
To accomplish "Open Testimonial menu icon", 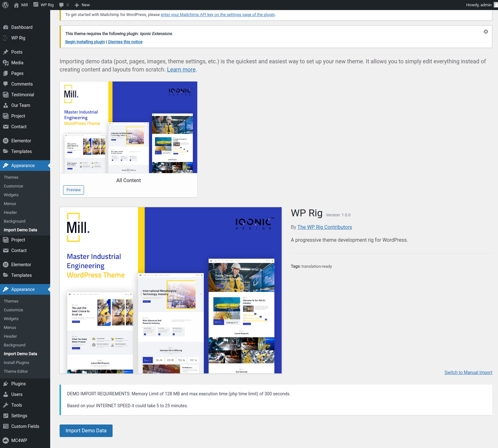I will (x=6, y=95).
